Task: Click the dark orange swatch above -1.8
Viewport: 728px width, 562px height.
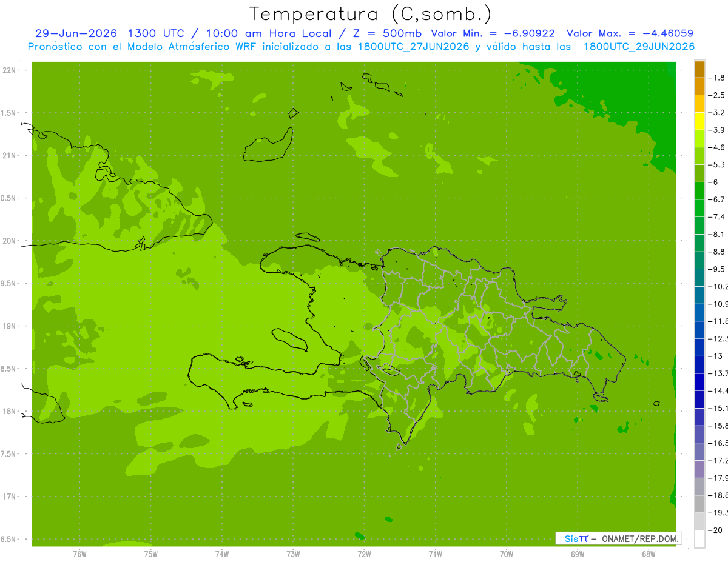Action: tap(700, 69)
